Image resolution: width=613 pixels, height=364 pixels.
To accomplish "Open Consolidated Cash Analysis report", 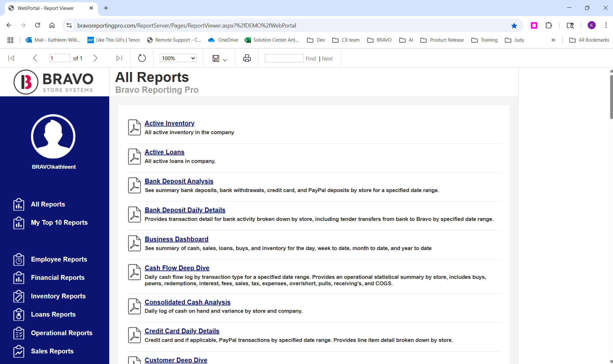I will (188, 302).
